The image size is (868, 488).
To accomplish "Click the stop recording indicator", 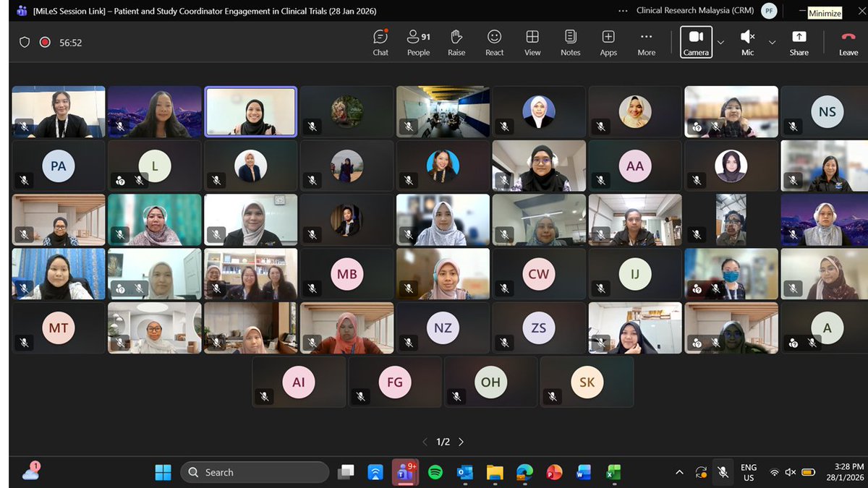I will [44, 42].
